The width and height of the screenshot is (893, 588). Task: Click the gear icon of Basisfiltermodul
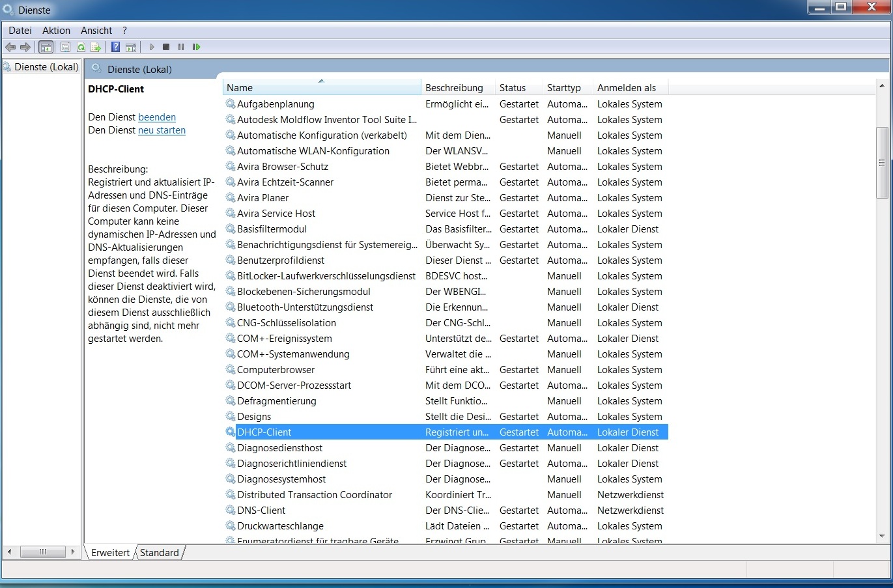(x=231, y=229)
